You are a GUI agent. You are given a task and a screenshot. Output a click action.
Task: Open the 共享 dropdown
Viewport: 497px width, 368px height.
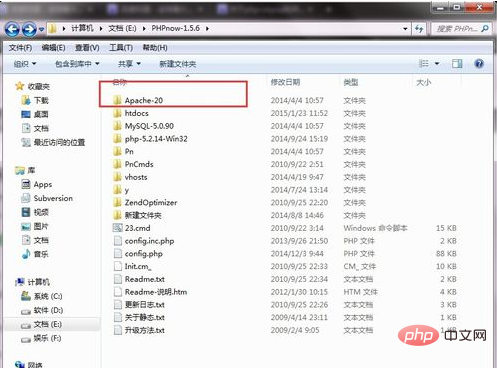coord(129,64)
